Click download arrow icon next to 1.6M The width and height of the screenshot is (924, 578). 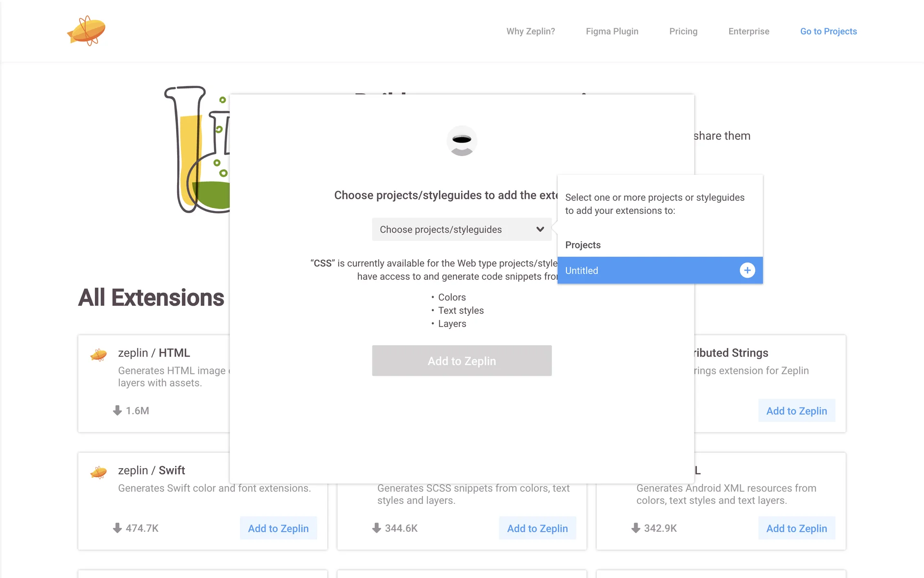117,410
